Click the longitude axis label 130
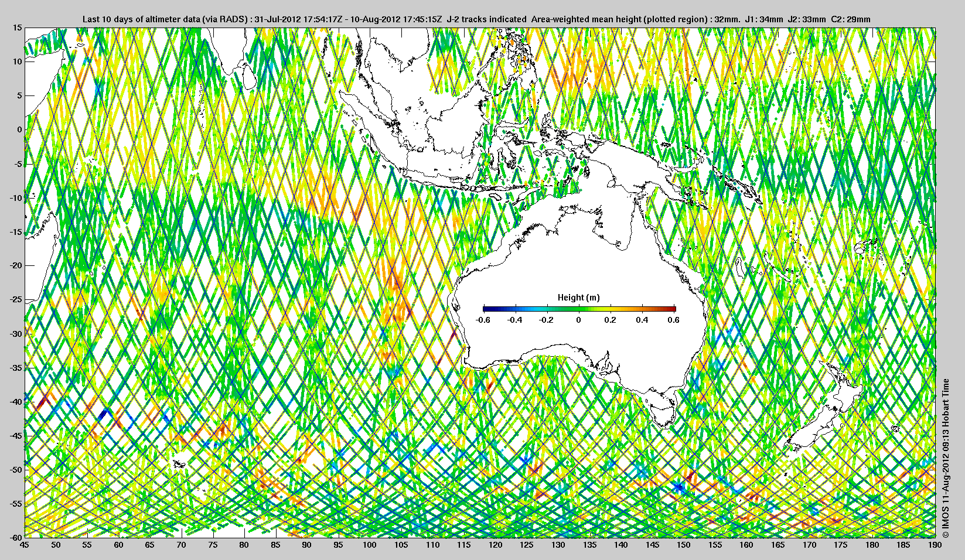965x560 pixels. tap(558, 545)
